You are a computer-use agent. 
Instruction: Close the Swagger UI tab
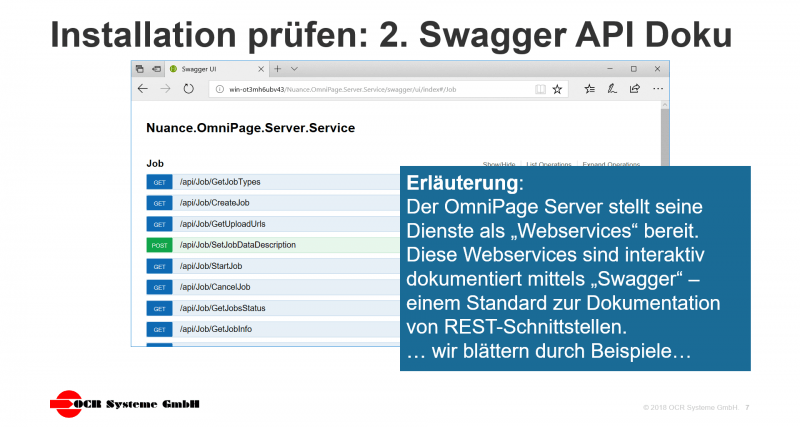pos(261,69)
